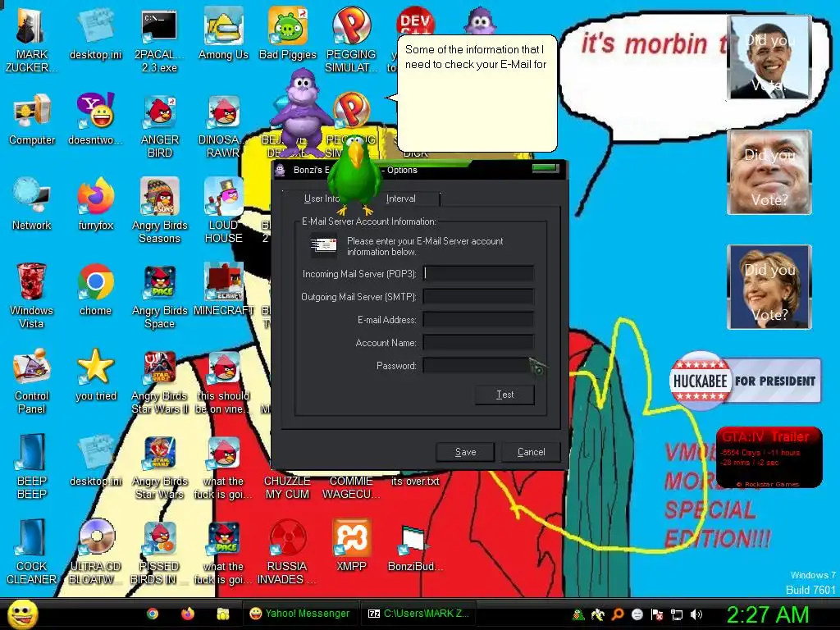Click the Obama Did you Vote gadget

(x=769, y=57)
